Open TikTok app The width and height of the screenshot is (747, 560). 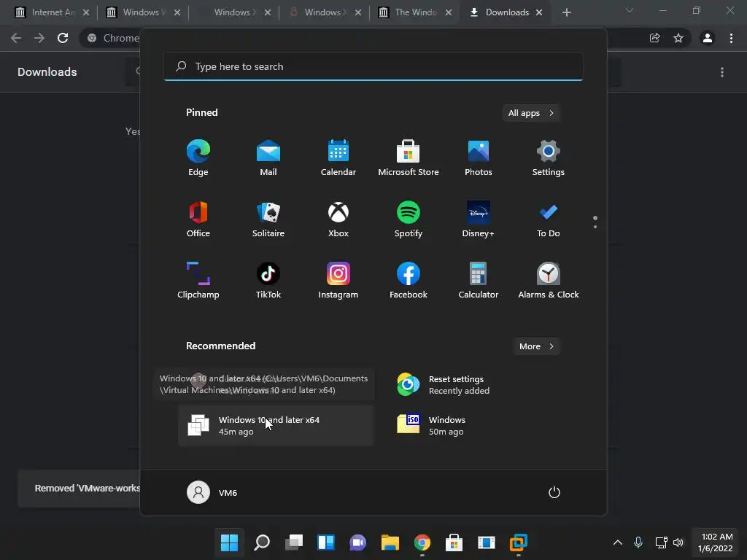[x=268, y=281]
